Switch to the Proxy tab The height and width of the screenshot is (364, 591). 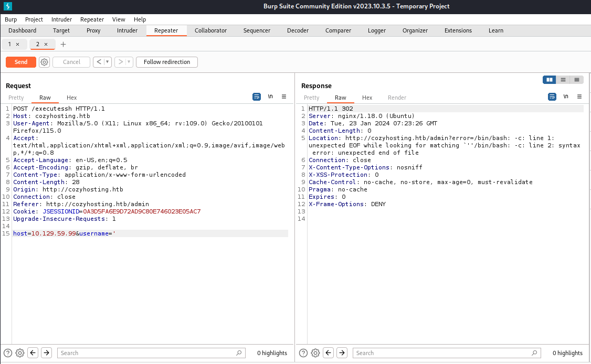click(x=93, y=30)
